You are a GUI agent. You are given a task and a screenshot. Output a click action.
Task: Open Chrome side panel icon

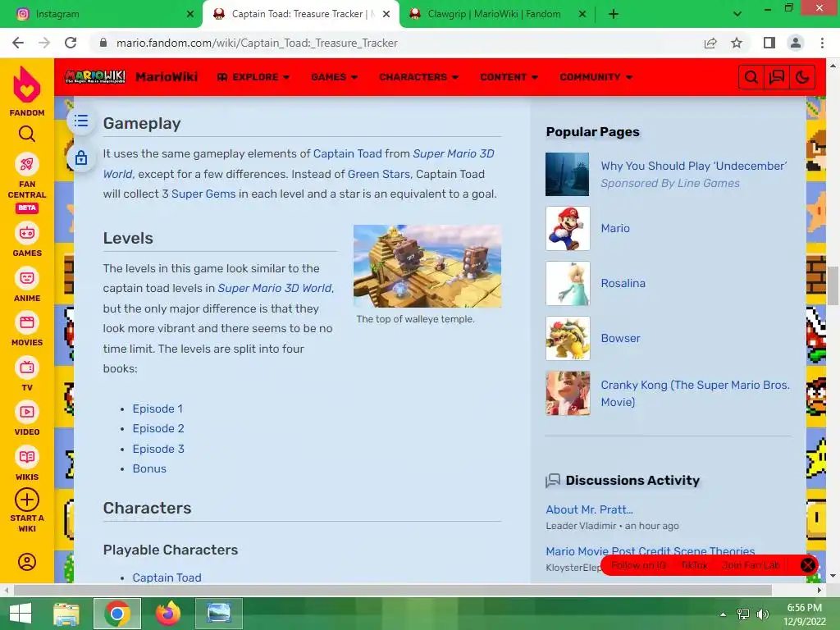click(769, 43)
